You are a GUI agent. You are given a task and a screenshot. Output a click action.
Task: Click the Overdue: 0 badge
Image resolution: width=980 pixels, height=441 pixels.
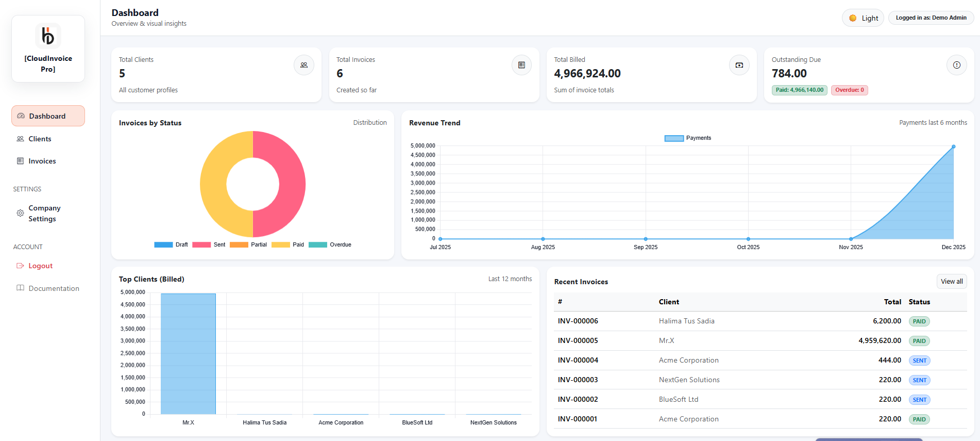point(849,90)
